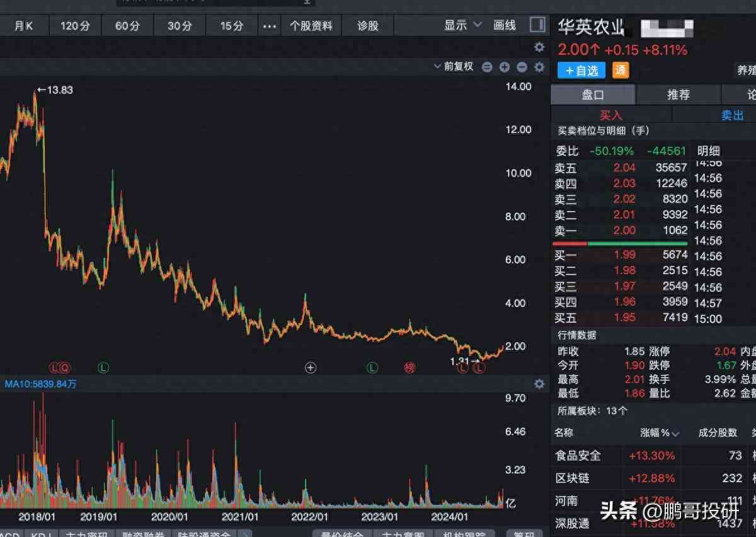The width and height of the screenshot is (756, 537).
Task: Click the orange 通 badge icon
Action: click(x=621, y=71)
